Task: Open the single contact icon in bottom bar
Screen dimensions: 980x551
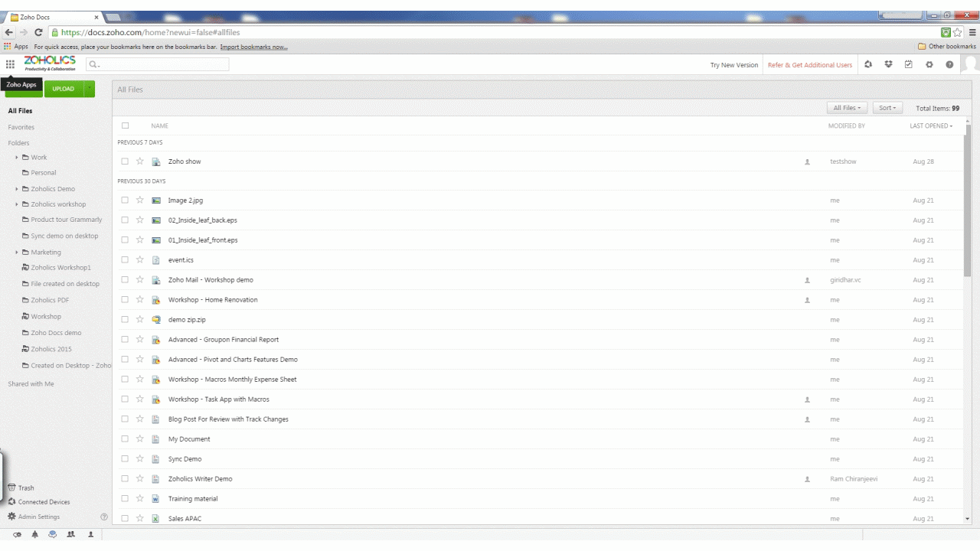Action: [90, 534]
